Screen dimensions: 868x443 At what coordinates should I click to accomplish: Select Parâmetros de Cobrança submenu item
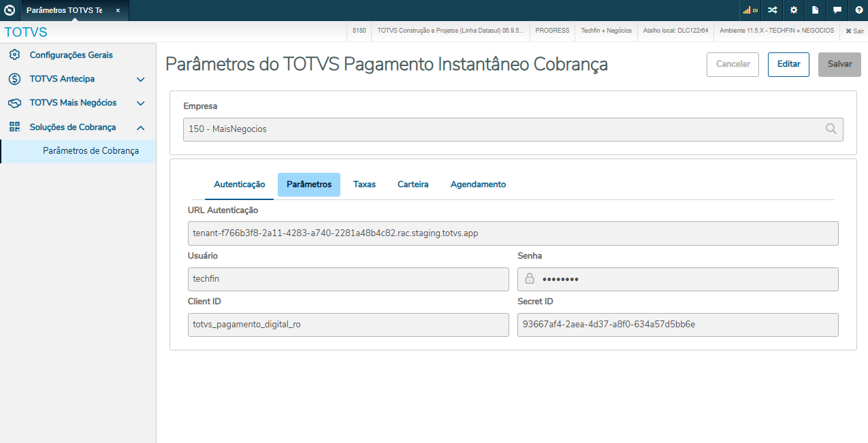(78, 151)
